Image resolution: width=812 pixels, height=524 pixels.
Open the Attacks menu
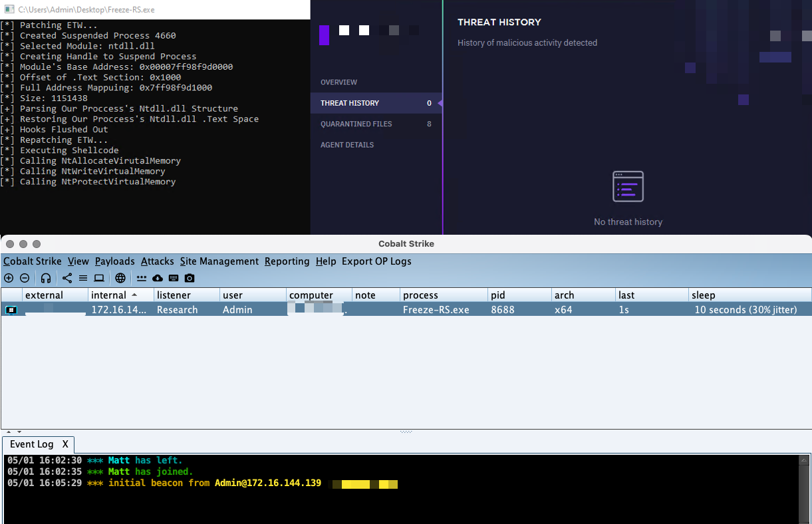pos(158,261)
